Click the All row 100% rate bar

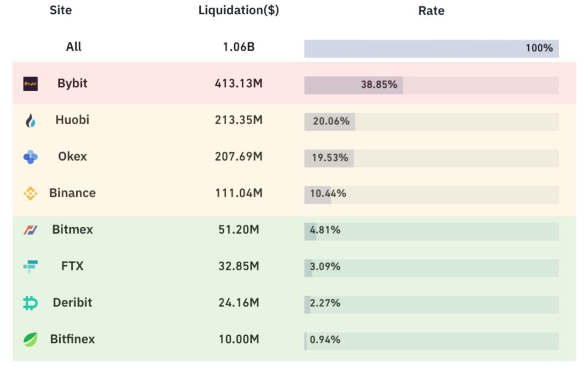pos(431,48)
